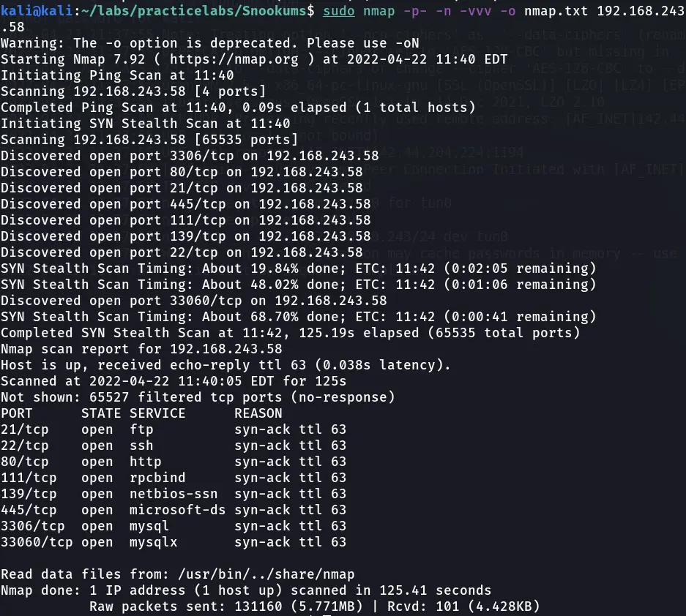The width and height of the screenshot is (686, 616).
Task: Select the ssh service name in table
Action: pyautogui.click(x=141, y=446)
